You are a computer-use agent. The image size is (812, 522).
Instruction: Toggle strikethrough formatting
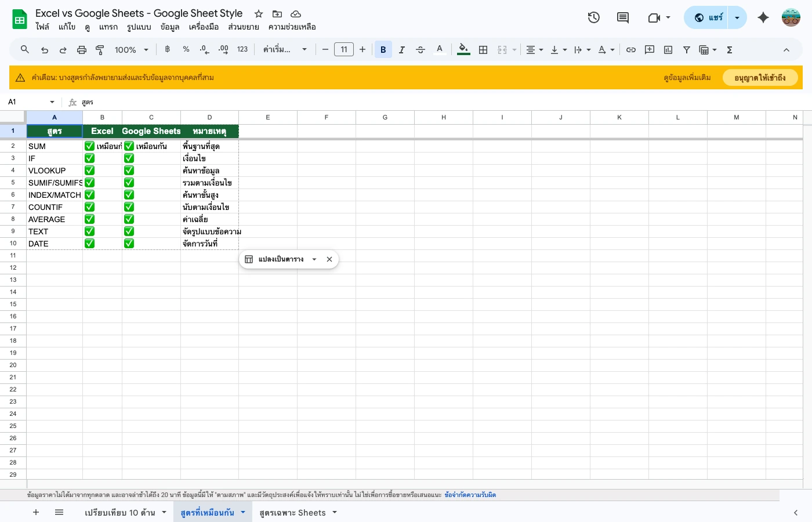pos(420,50)
